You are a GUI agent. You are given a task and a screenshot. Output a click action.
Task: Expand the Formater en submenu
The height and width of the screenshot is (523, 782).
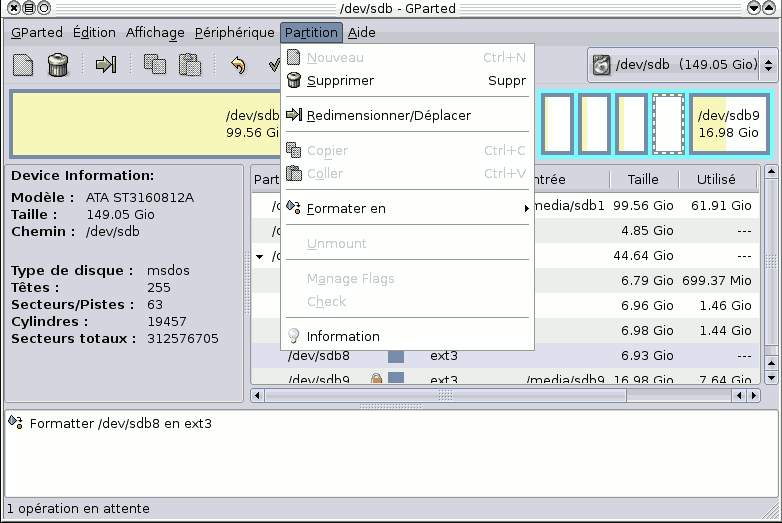pyautogui.click(x=407, y=208)
